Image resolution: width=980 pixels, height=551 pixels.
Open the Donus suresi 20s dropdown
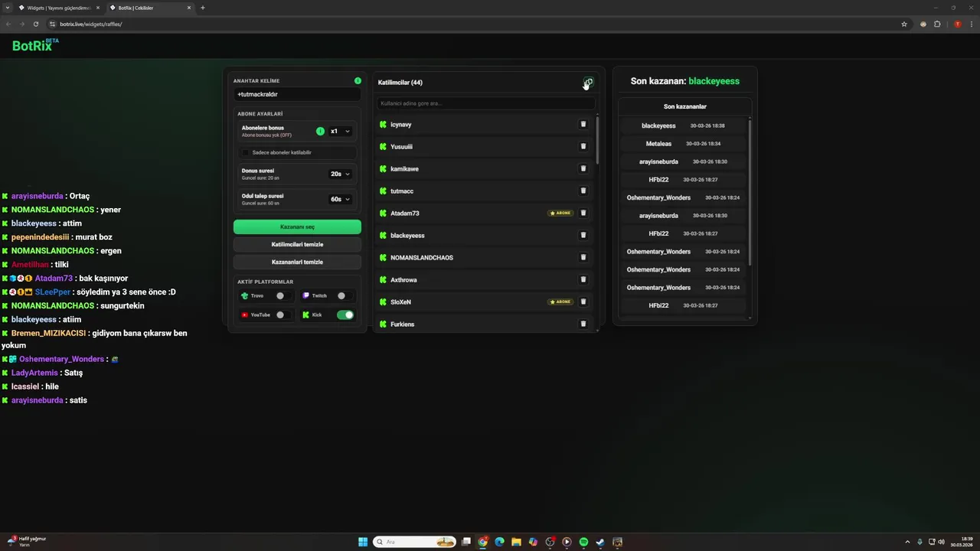coord(341,174)
